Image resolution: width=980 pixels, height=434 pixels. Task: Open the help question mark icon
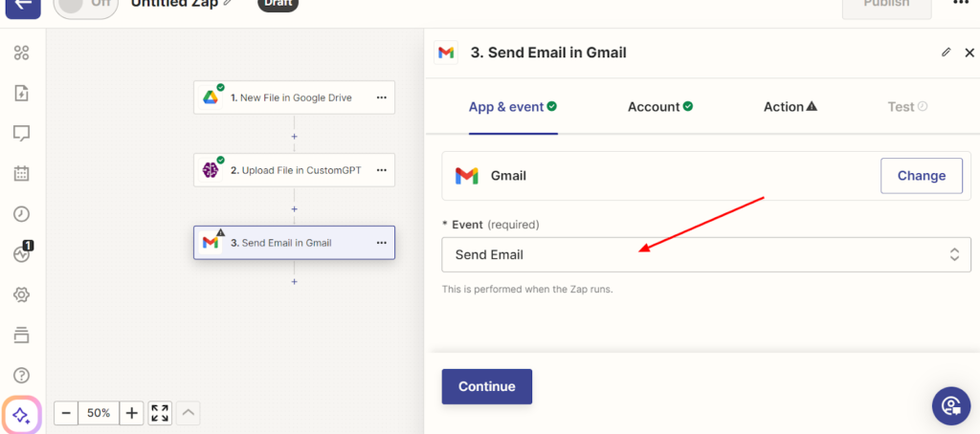pyautogui.click(x=21, y=375)
